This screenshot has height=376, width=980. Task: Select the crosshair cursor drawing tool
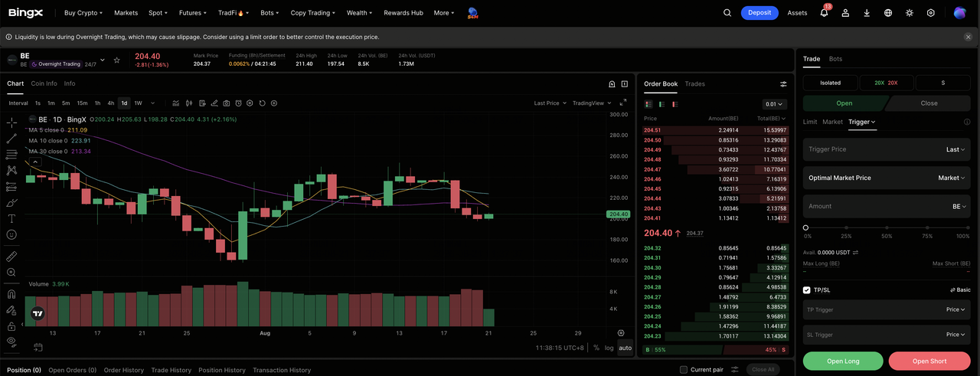tap(11, 123)
